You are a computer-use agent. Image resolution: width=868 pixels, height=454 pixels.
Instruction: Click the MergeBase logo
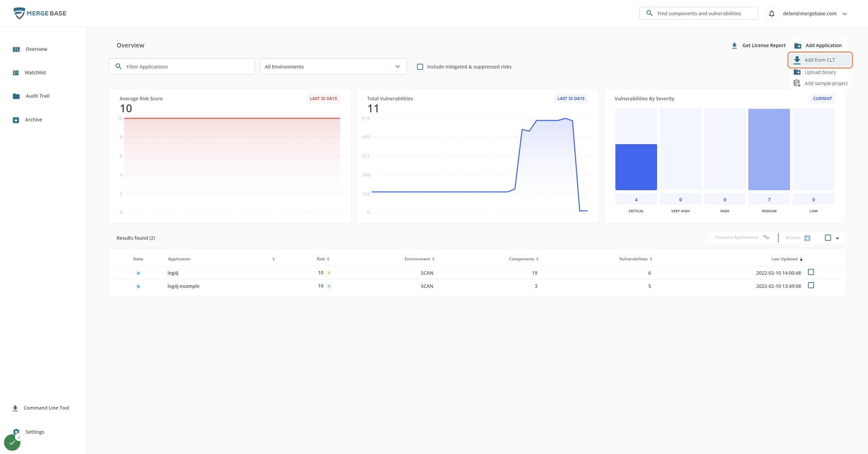point(40,13)
